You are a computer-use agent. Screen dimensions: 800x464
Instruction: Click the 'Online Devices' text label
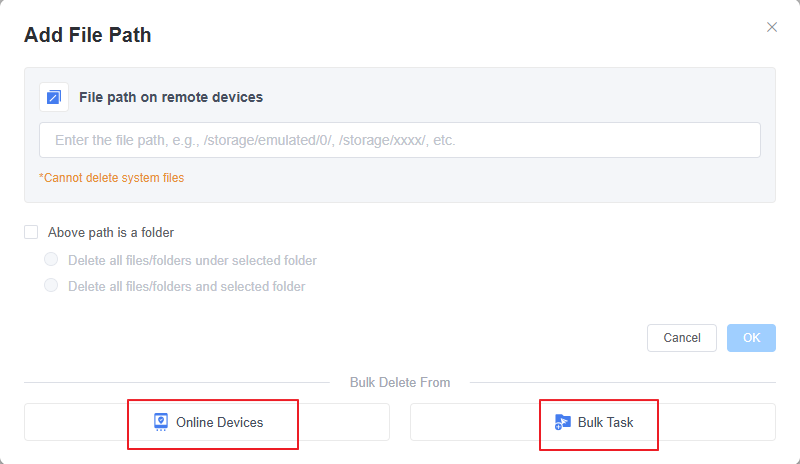pos(219,422)
